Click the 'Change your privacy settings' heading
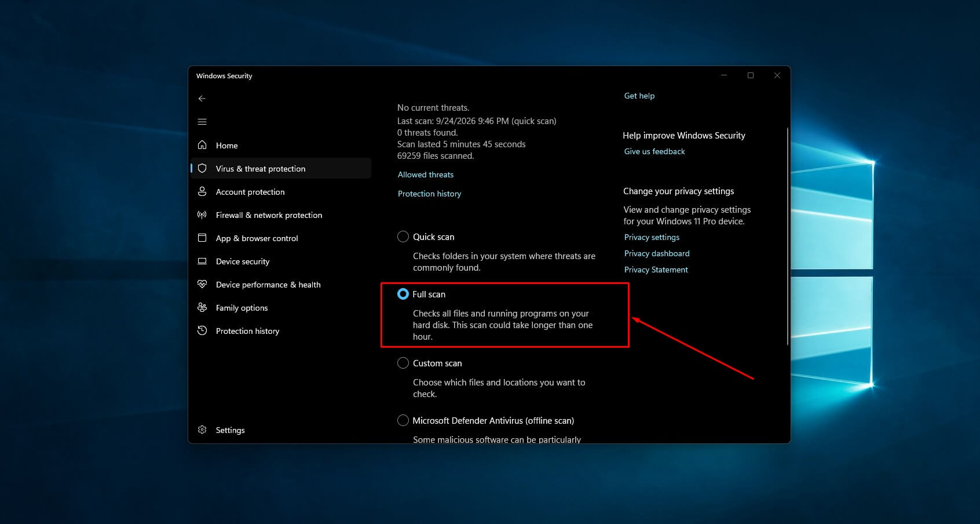This screenshot has height=524, width=980. (x=679, y=191)
